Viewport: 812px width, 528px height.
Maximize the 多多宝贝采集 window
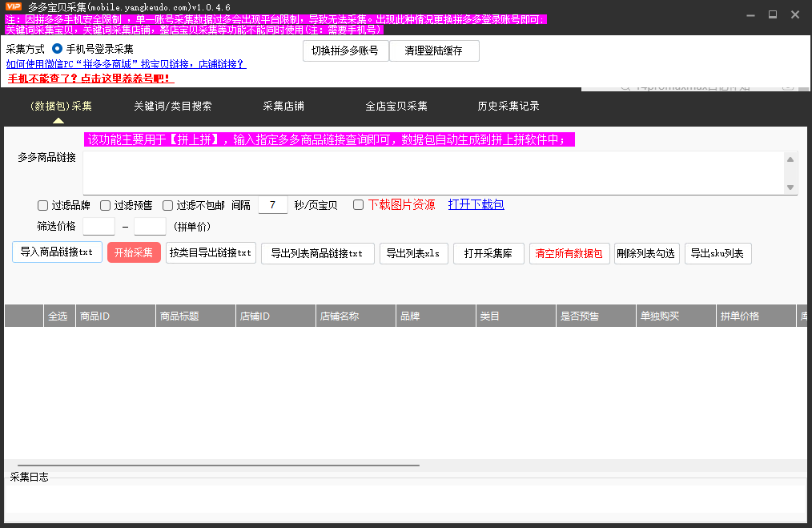(773, 14)
